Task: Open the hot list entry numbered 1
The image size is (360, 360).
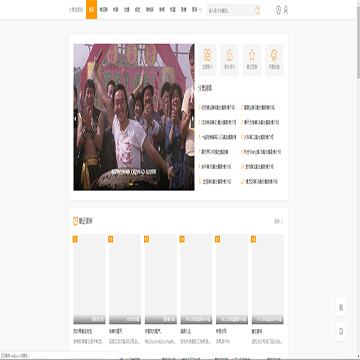Action: pos(217,108)
